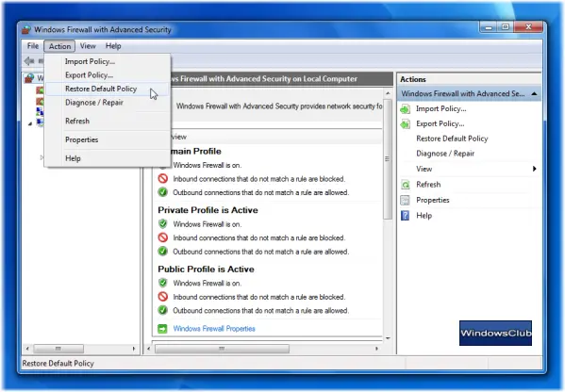Click the green shield icon under Private Profile
Viewport: 565px width, 392px height.
coord(163,224)
